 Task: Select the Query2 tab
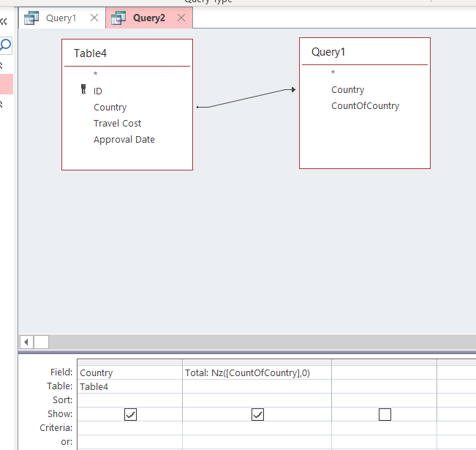(149, 18)
